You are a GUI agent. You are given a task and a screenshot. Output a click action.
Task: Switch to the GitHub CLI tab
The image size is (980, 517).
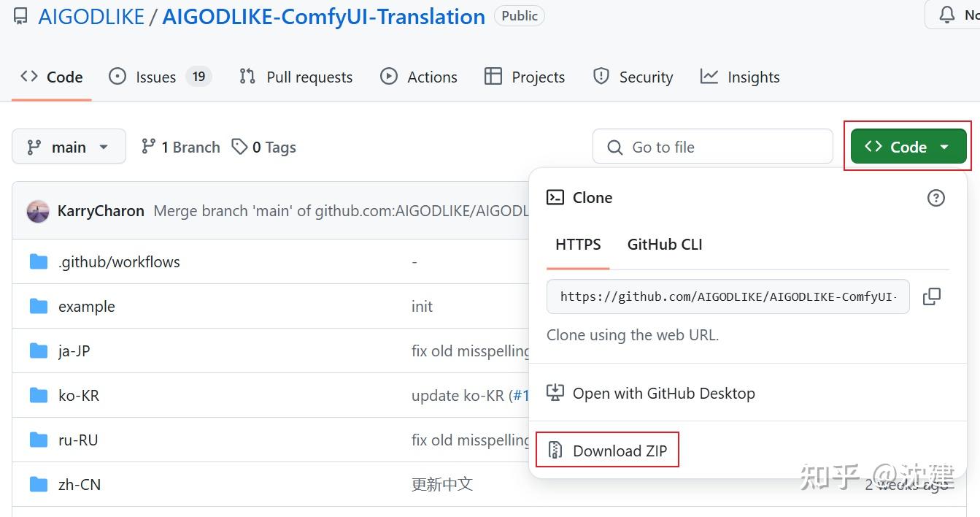[665, 245]
